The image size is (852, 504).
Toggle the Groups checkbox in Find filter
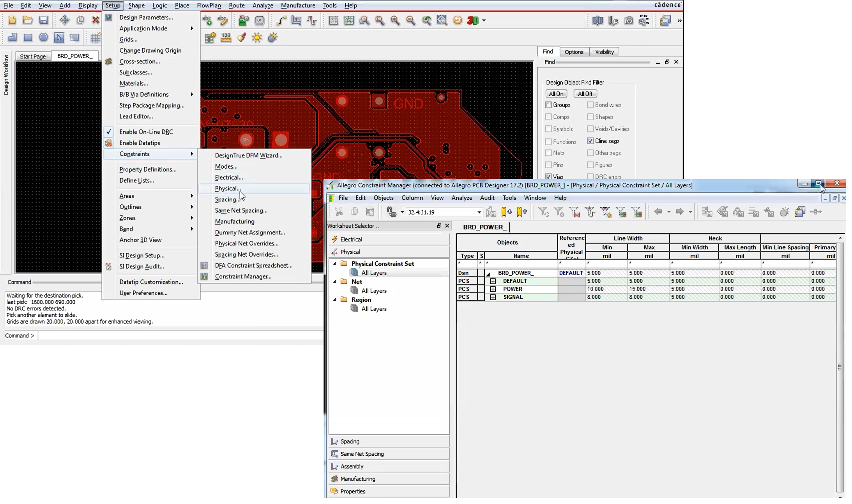[x=548, y=105]
